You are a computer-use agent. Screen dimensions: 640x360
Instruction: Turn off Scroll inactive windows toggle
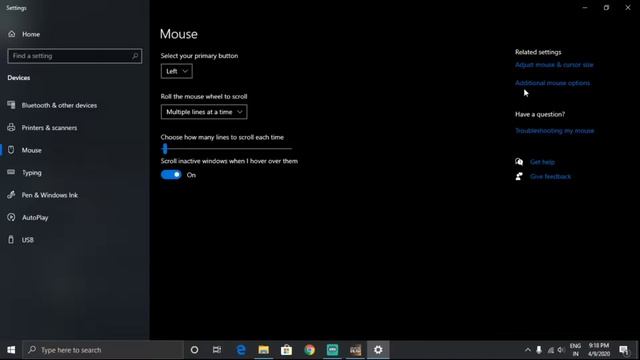(171, 175)
